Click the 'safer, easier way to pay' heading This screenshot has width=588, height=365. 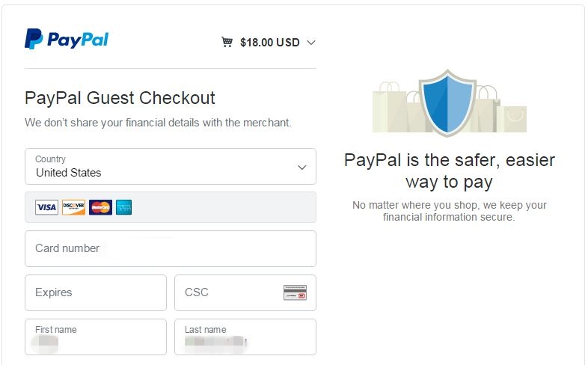coord(450,171)
